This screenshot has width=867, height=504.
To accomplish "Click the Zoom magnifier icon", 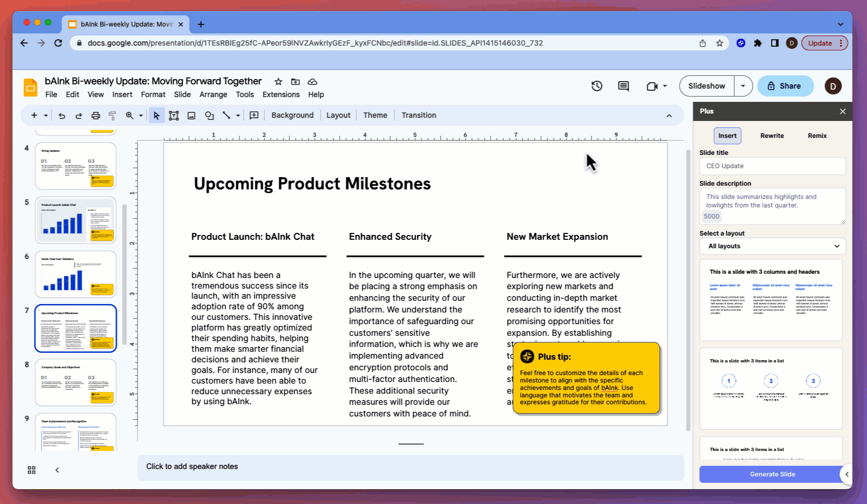I will (130, 115).
